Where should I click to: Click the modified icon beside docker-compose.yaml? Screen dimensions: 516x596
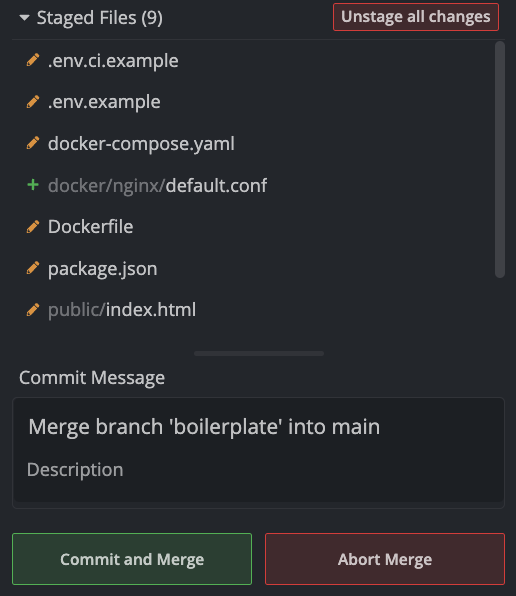(33, 143)
